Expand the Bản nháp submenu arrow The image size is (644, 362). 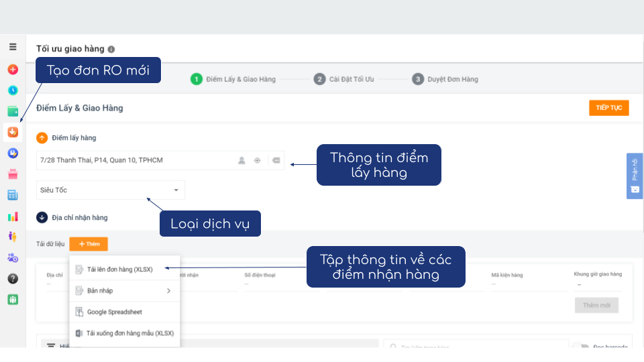coord(169,290)
